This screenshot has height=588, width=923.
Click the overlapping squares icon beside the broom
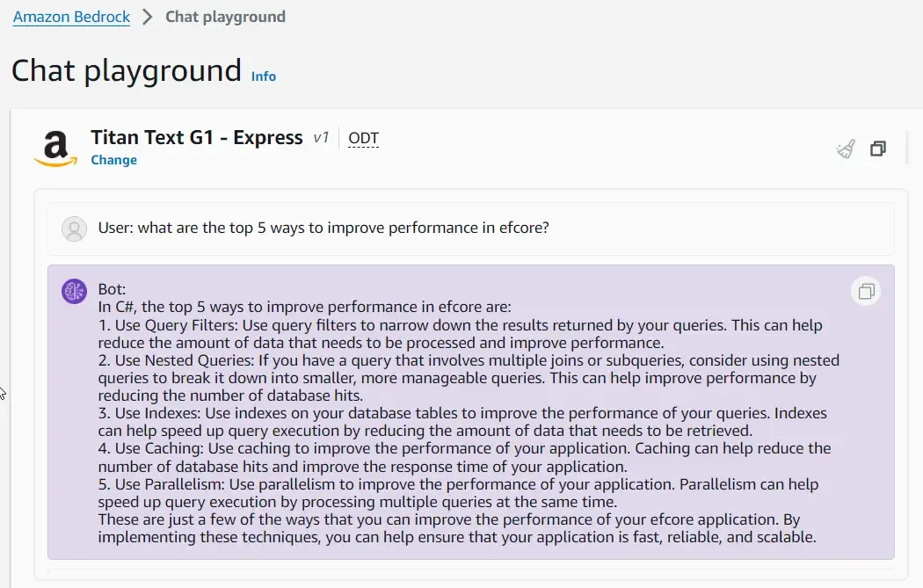click(x=877, y=149)
